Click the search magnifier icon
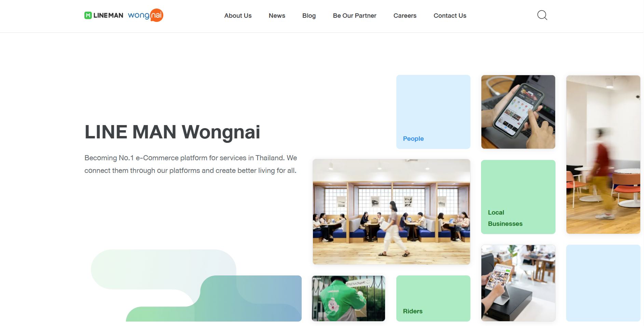 (x=542, y=15)
